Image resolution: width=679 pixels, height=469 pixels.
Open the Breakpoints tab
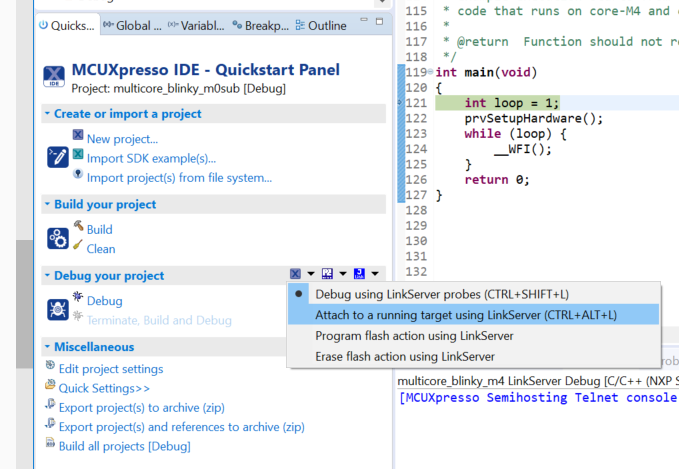point(260,26)
